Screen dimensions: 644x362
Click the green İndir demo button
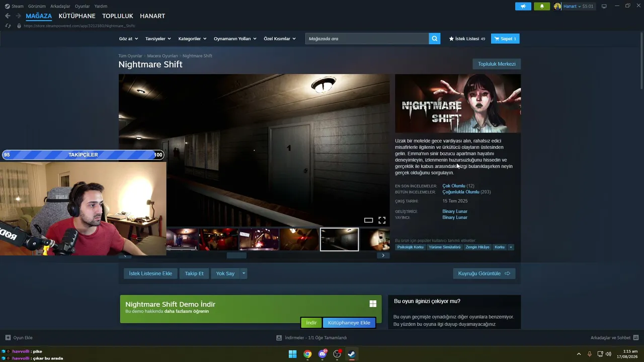pos(311,323)
